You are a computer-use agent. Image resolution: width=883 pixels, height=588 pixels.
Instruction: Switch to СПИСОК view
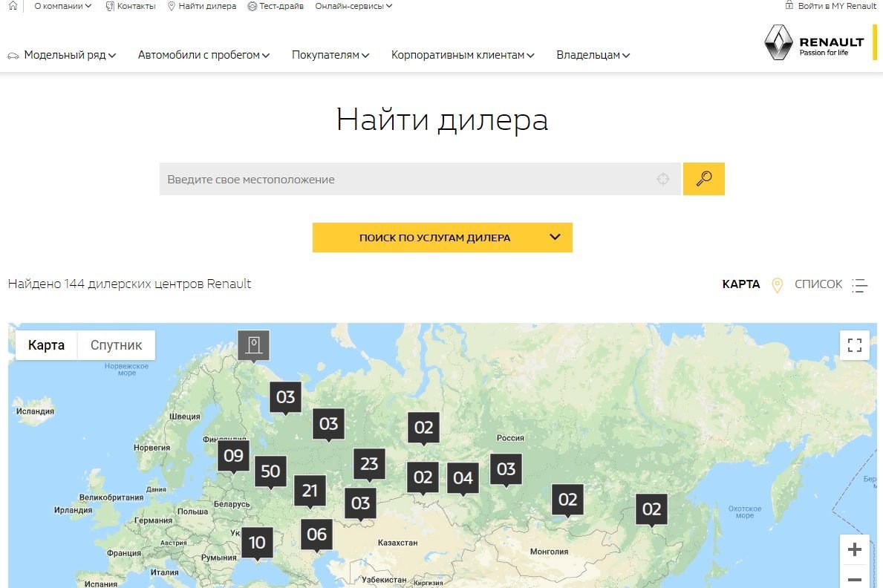(x=818, y=284)
